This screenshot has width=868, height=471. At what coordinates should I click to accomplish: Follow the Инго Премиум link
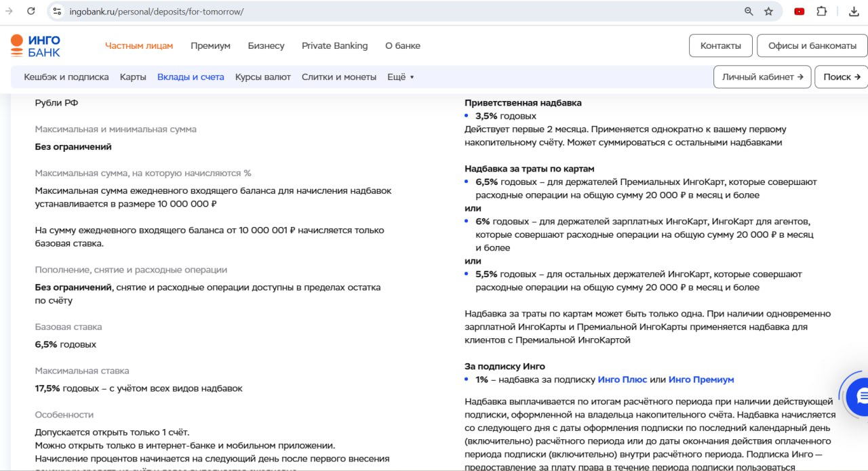[701, 380]
